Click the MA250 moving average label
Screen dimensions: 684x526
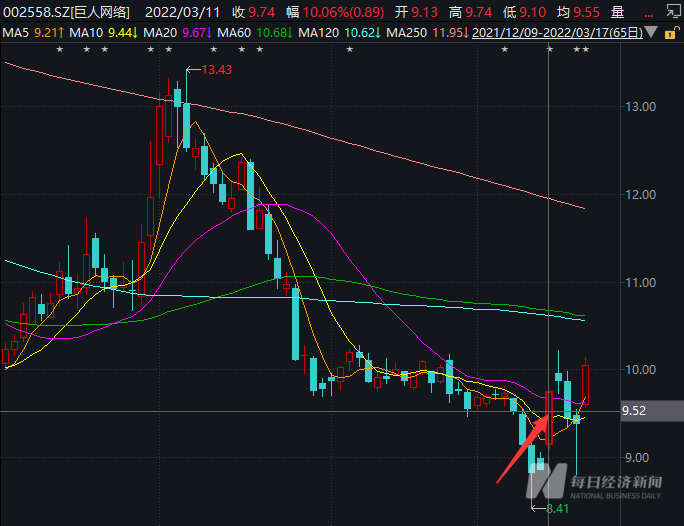pos(406,32)
